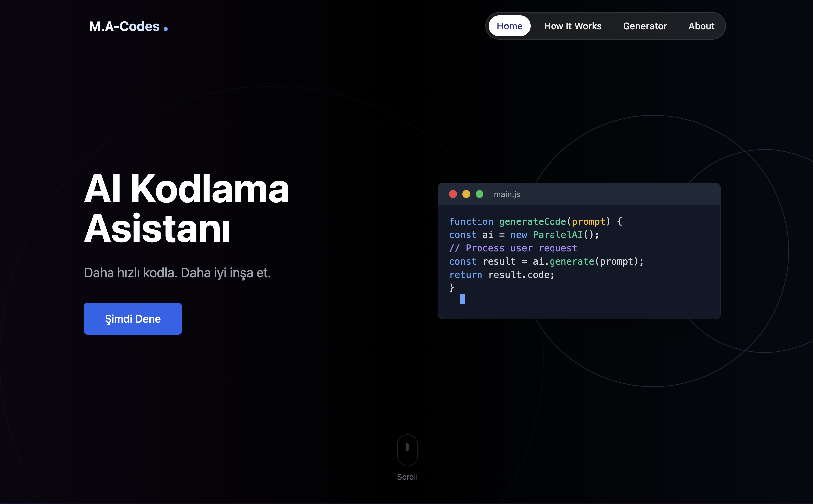Click the green dot in code window
Screen dimensions: 813x504
[480, 194]
